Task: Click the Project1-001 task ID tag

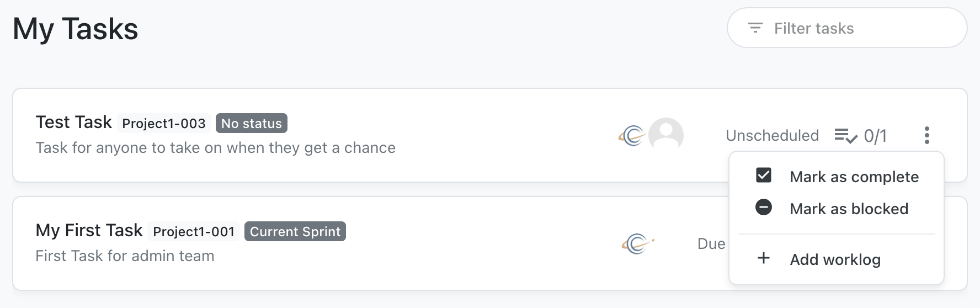Action: coord(194,231)
